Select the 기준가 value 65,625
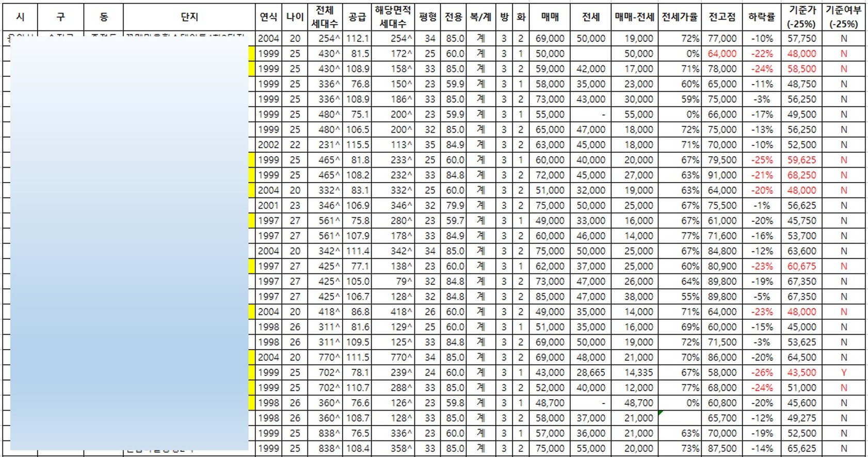Viewport: 868px width, 457px height. (802, 448)
